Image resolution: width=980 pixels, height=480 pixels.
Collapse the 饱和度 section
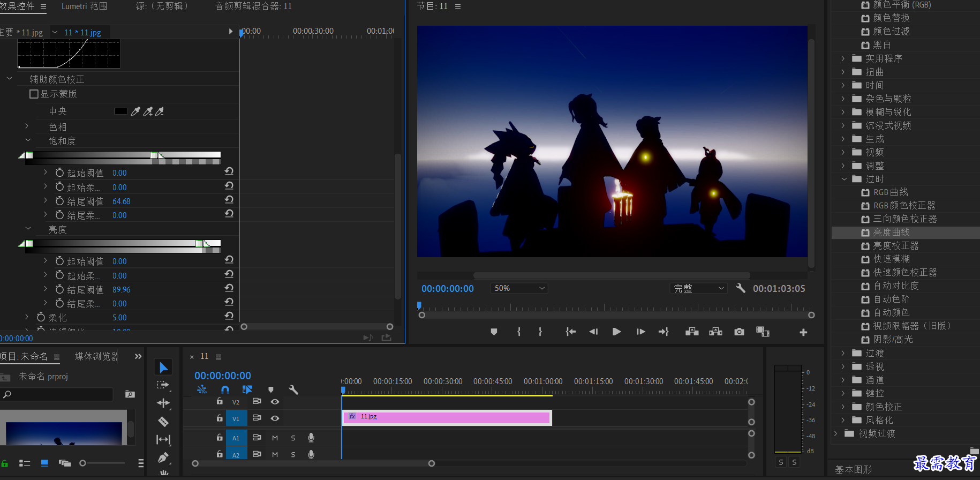pos(28,140)
